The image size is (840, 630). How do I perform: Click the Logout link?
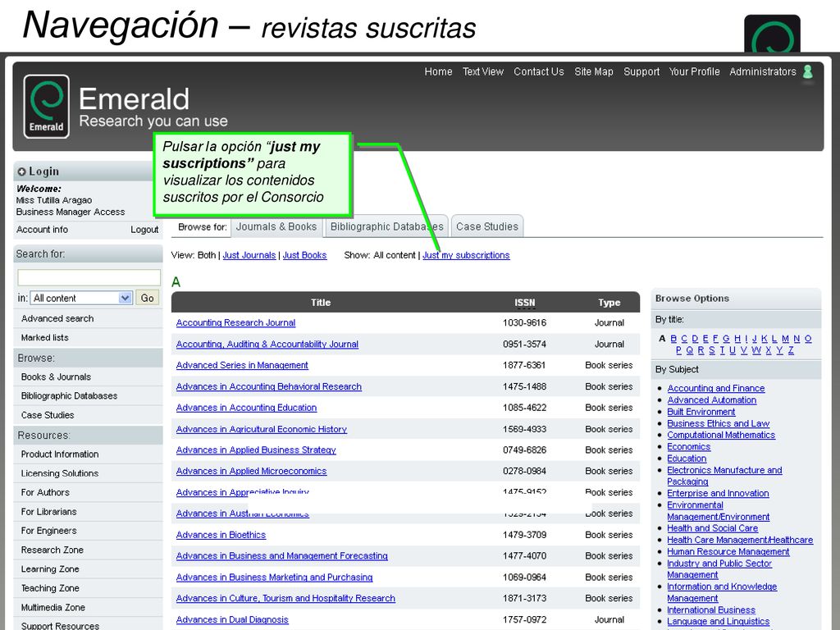[144, 230]
